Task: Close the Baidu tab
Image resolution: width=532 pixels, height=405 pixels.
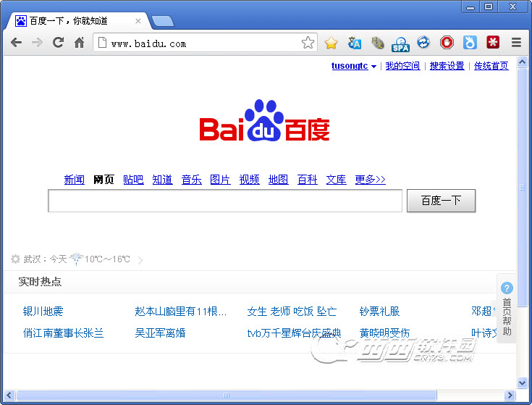Action: pos(138,21)
